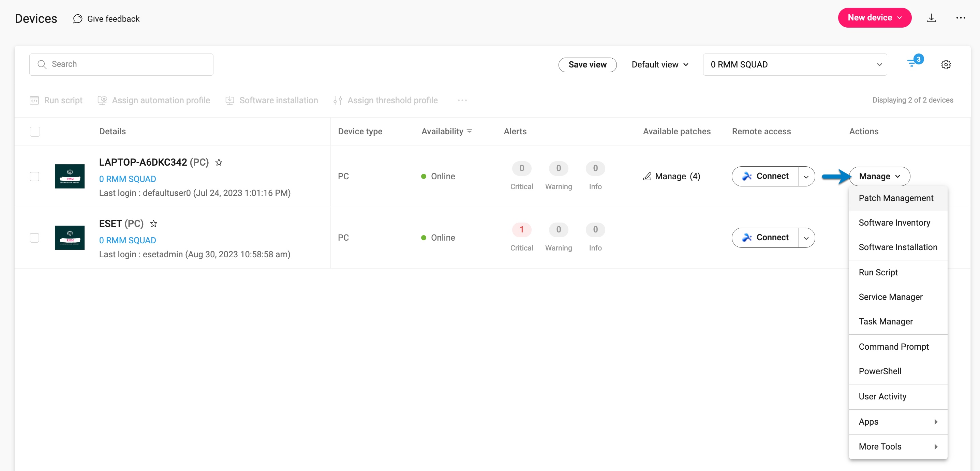Click the Critical alert badge on ESET row
The width and height of the screenshot is (980, 471).
[x=522, y=230]
